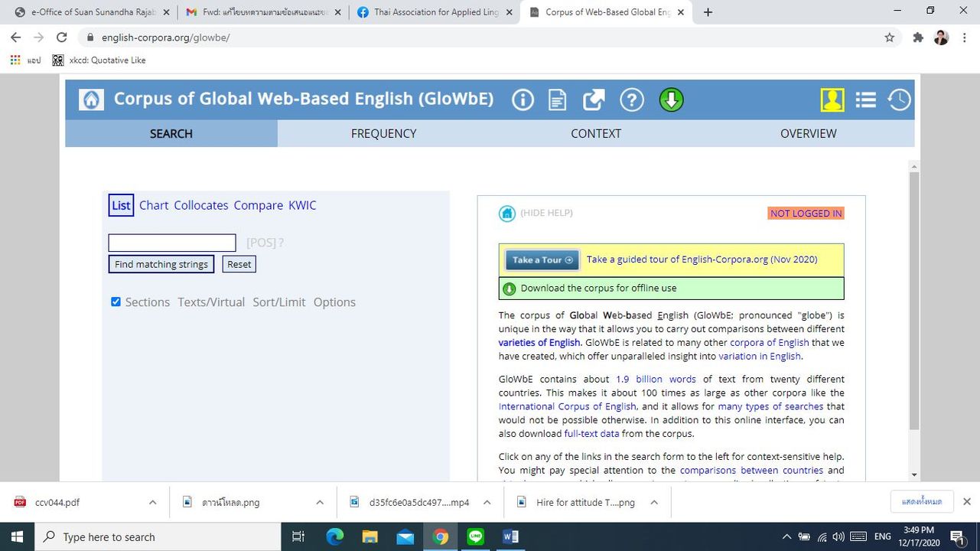Open the Options link
The height and width of the screenshot is (551, 980).
point(334,302)
